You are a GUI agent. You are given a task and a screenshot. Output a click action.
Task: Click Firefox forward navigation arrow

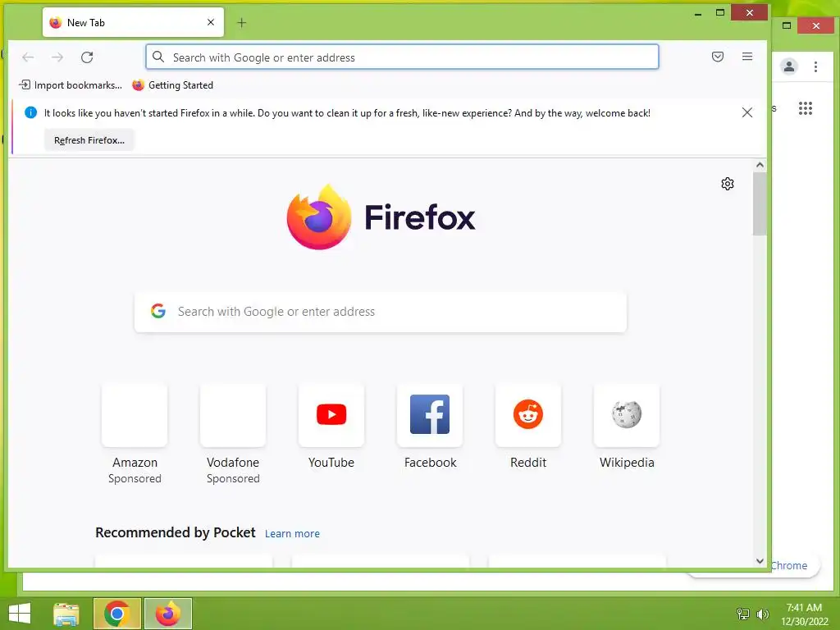(x=57, y=57)
